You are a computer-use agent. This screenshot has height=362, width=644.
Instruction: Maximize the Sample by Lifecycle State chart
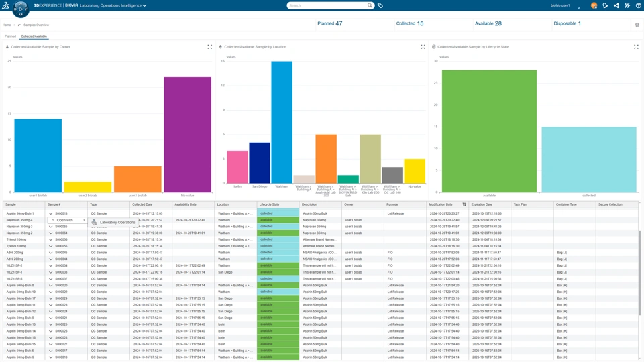[636, 47]
